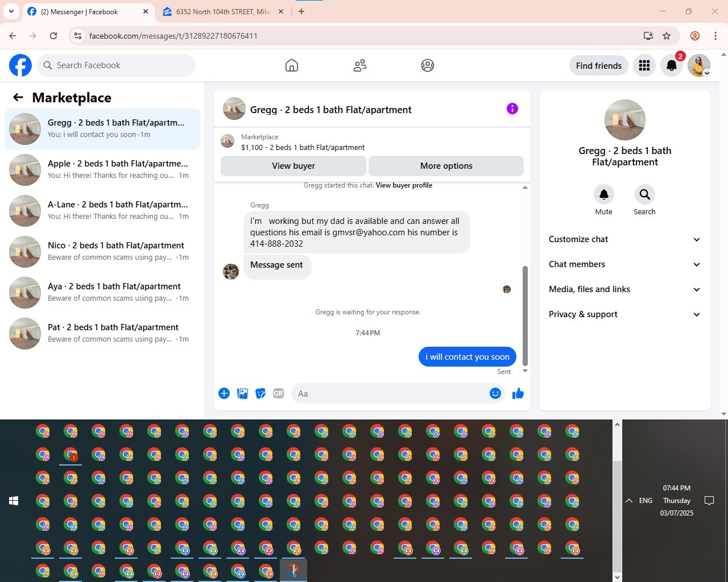Open the account profile picture menu
728x582 pixels.
pos(699,65)
